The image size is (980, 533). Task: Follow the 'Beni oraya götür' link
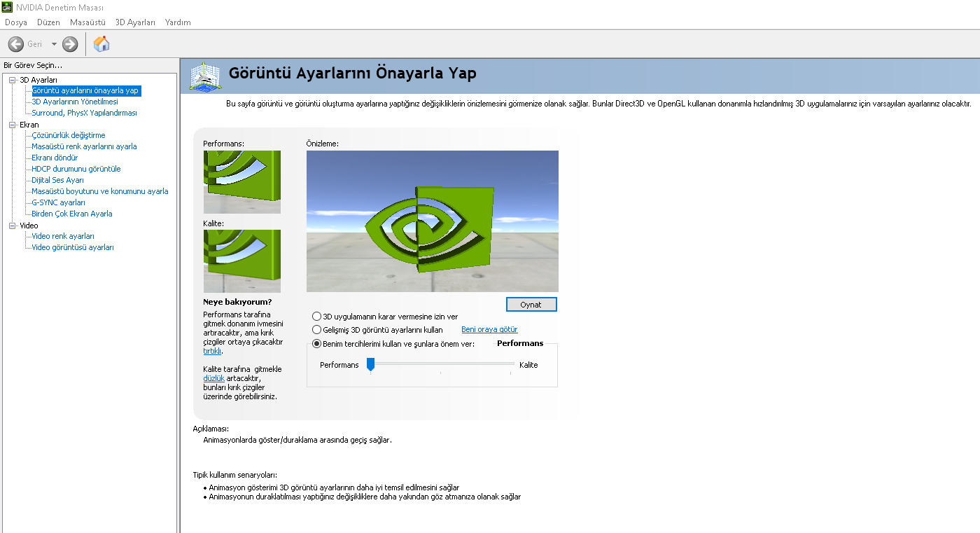[489, 329]
